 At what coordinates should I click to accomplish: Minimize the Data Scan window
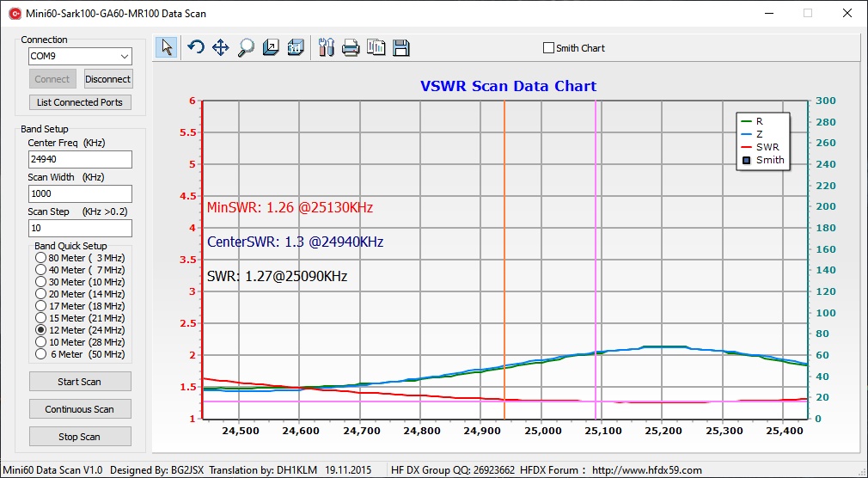(x=769, y=13)
